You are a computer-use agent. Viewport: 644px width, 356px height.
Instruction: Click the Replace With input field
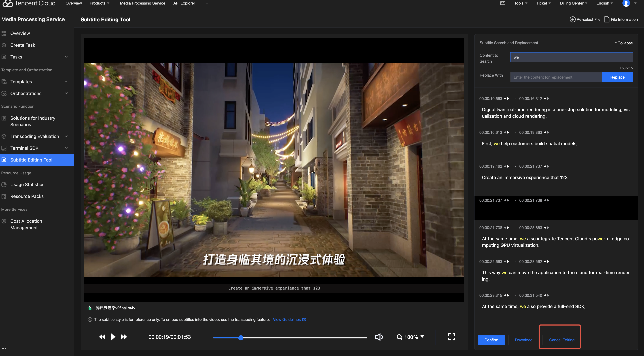556,77
